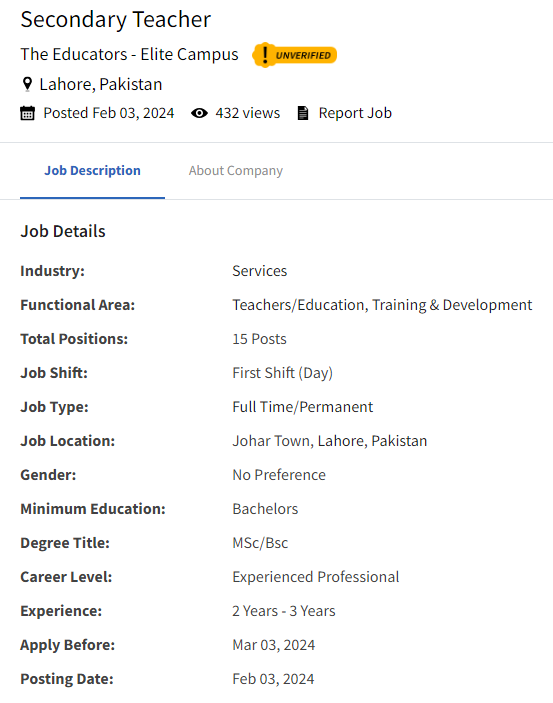
Task: Click the Secondary Teacher job title
Action: 116,20
